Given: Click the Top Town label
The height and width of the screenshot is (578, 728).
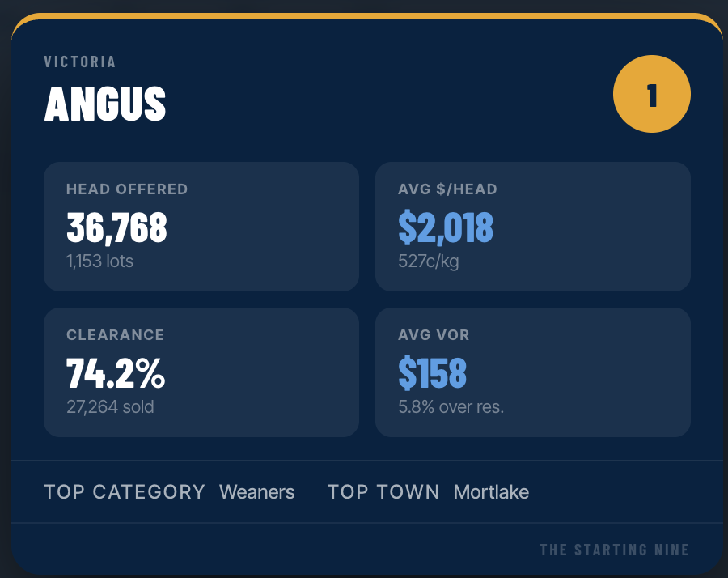Looking at the screenshot, I should pos(383,492).
